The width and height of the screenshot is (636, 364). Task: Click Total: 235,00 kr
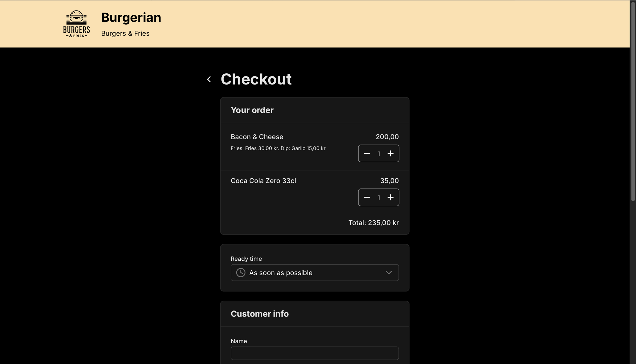(x=374, y=223)
